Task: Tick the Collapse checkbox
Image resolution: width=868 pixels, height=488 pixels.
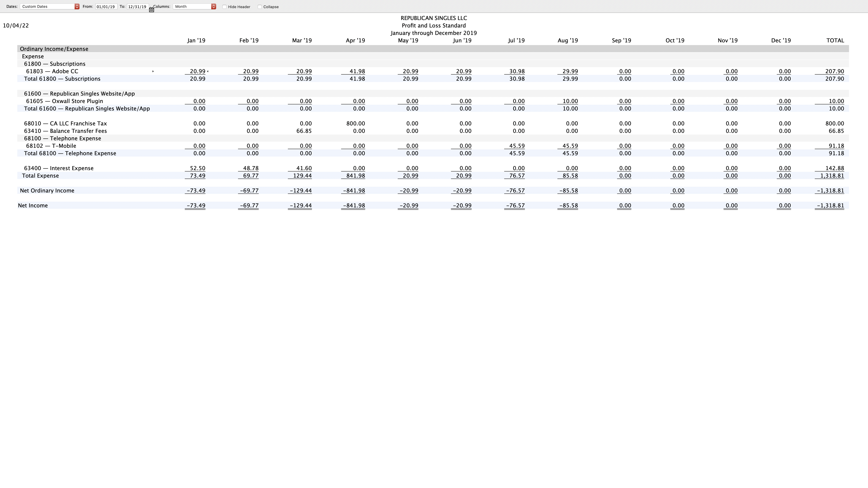Action: [260, 7]
